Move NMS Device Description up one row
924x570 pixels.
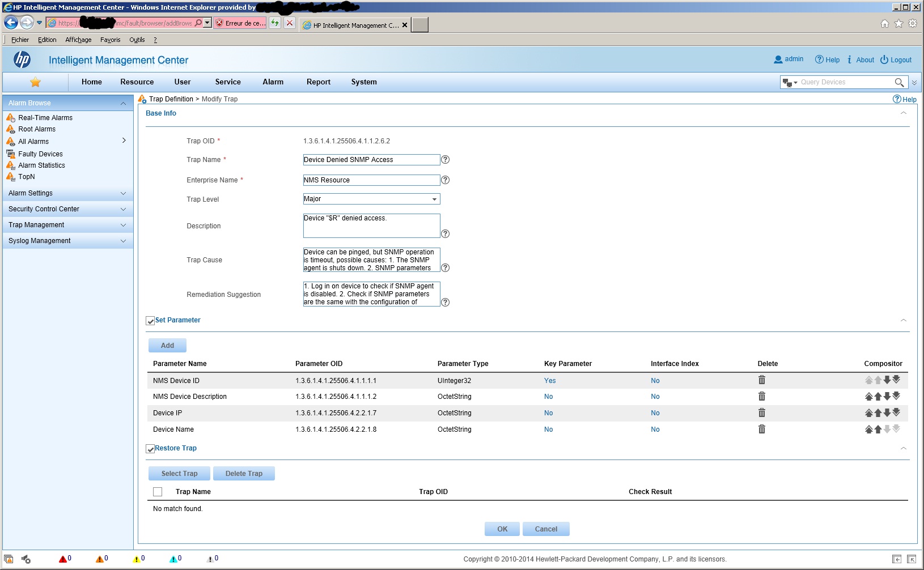[x=878, y=397]
